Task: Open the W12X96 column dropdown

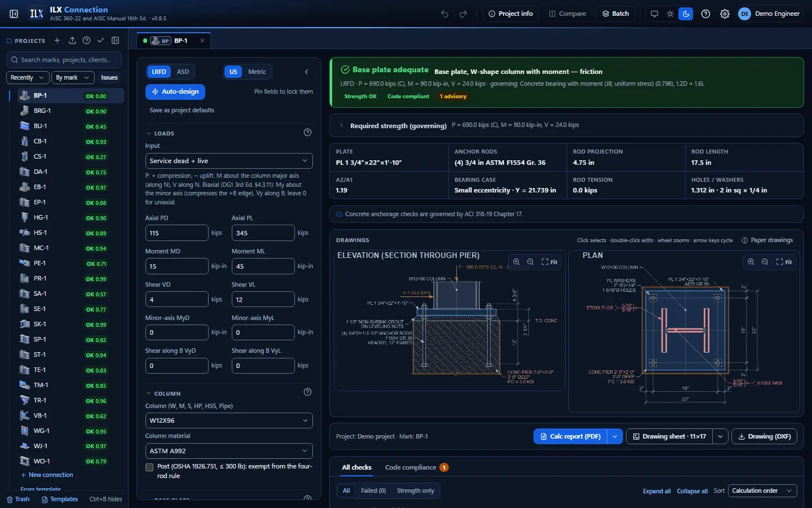Action: pyautogui.click(x=229, y=421)
